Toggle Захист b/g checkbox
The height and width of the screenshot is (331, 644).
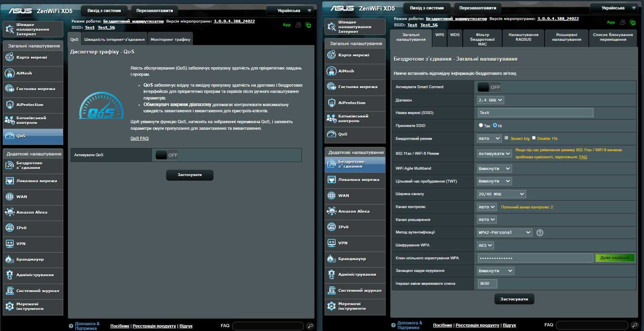[506, 138]
